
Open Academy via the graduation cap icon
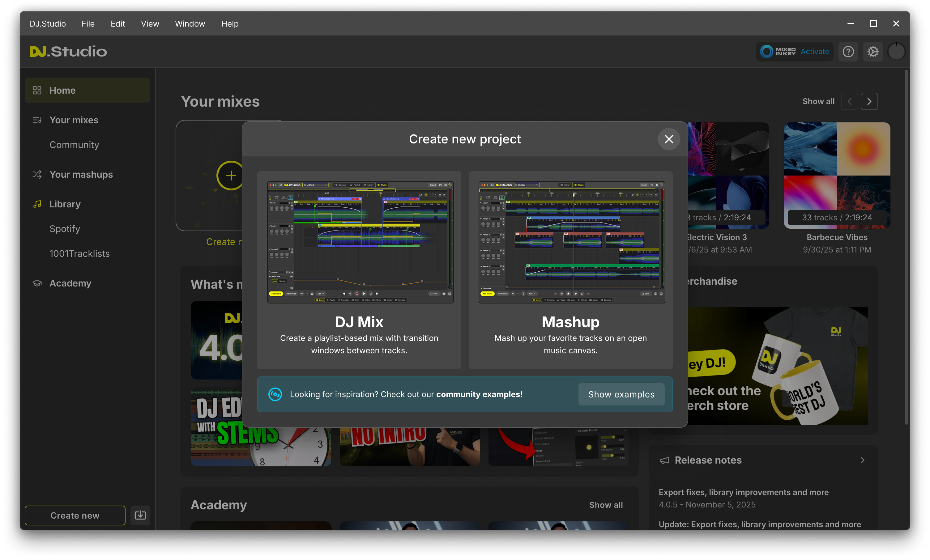click(x=37, y=283)
